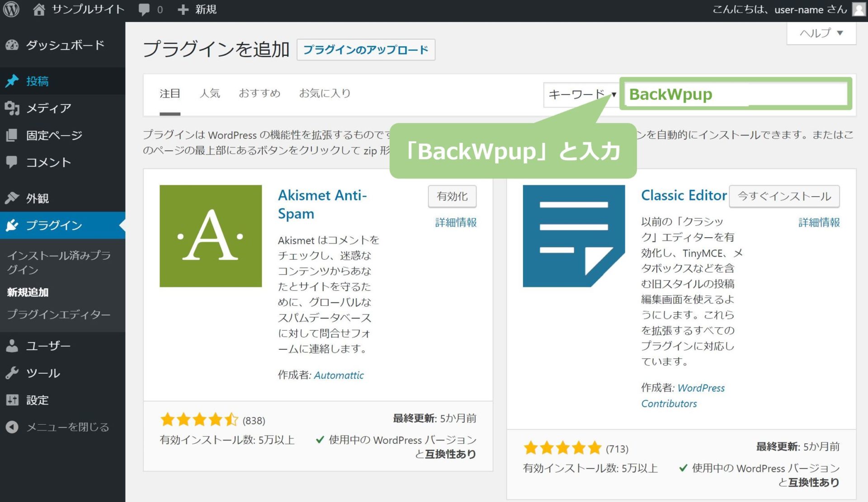868x502 pixels.
Task: Open the ヘルプ dropdown
Action: coord(820,33)
